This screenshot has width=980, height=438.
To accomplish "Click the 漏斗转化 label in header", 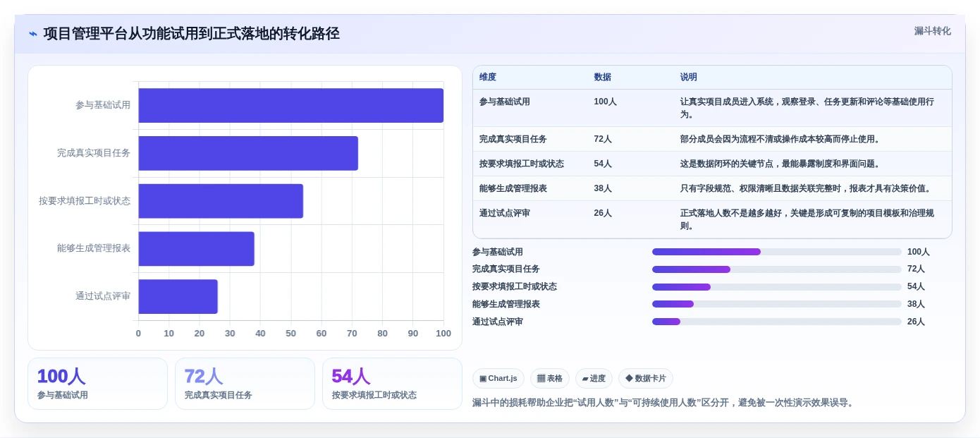I will click(932, 31).
